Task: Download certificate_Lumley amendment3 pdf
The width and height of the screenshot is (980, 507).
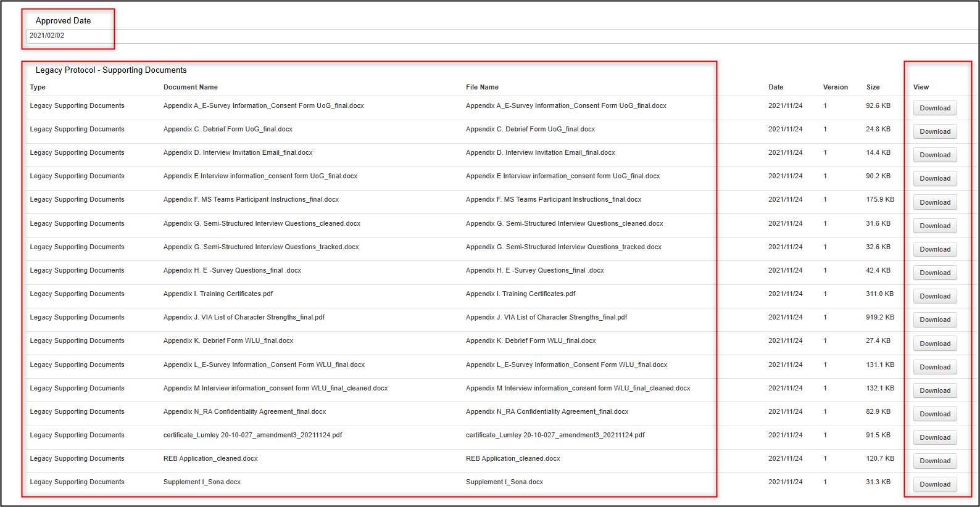Action: (x=935, y=437)
